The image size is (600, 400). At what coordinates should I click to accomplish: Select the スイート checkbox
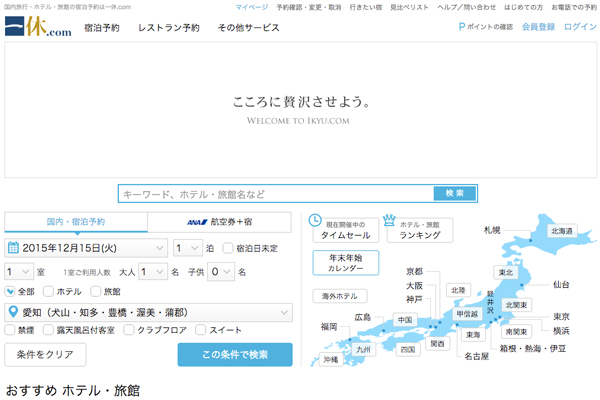click(x=201, y=330)
